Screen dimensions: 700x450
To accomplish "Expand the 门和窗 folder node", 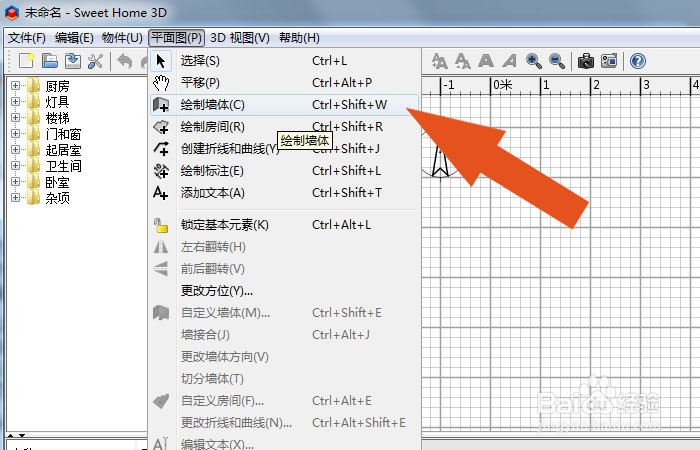I will click(x=15, y=134).
